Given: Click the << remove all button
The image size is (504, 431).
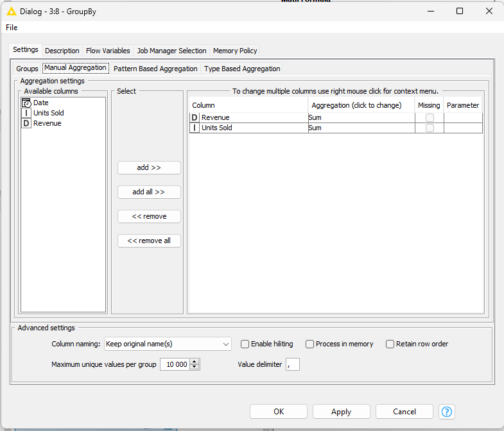Looking at the screenshot, I should click(149, 241).
